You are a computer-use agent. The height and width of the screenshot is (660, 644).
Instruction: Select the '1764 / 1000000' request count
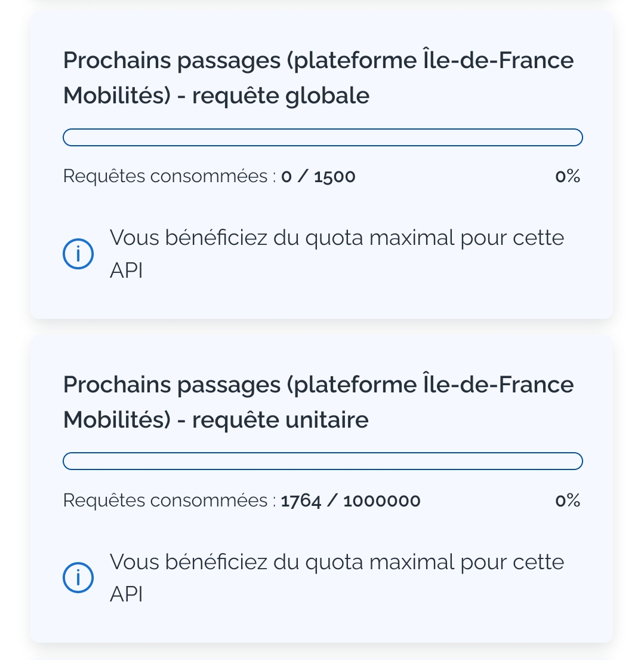(x=350, y=501)
